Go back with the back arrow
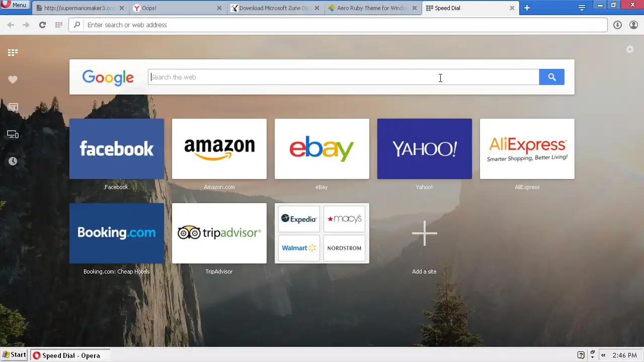This screenshot has width=644, height=362. tap(11, 25)
